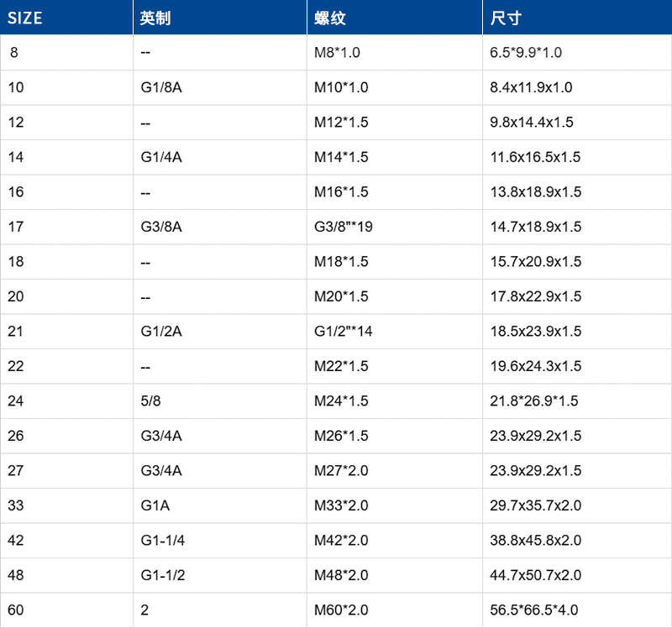Click the G1/8A cell
672x628 pixels.
pos(161,87)
